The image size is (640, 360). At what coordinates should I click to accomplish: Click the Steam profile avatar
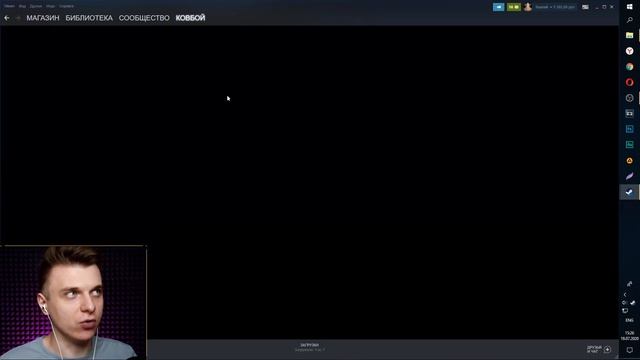click(528, 7)
